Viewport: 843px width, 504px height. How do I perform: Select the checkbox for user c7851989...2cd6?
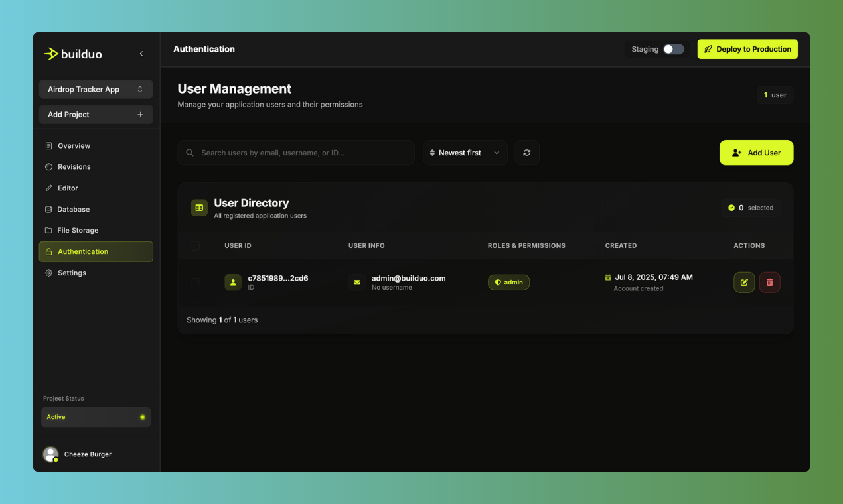click(x=194, y=283)
